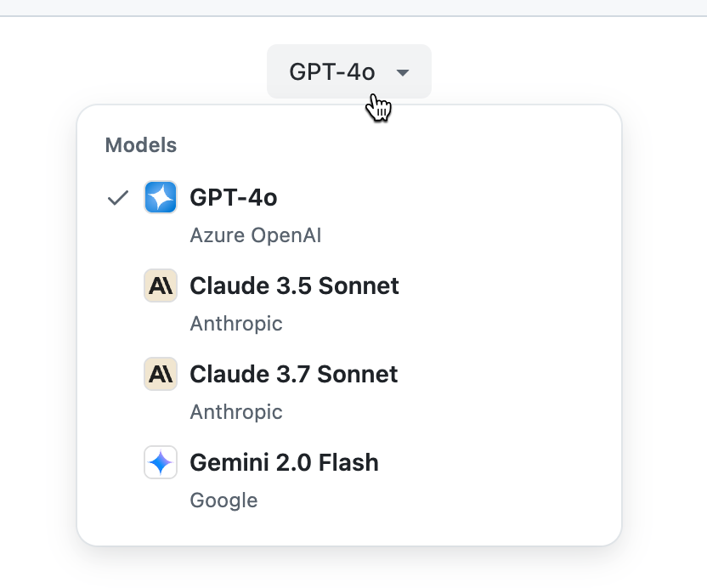Image resolution: width=707 pixels, height=588 pixels.
Task: Click the Gemini 2.0 Flash icon tile
Action: pyautogui.click(x=161, y=462)
